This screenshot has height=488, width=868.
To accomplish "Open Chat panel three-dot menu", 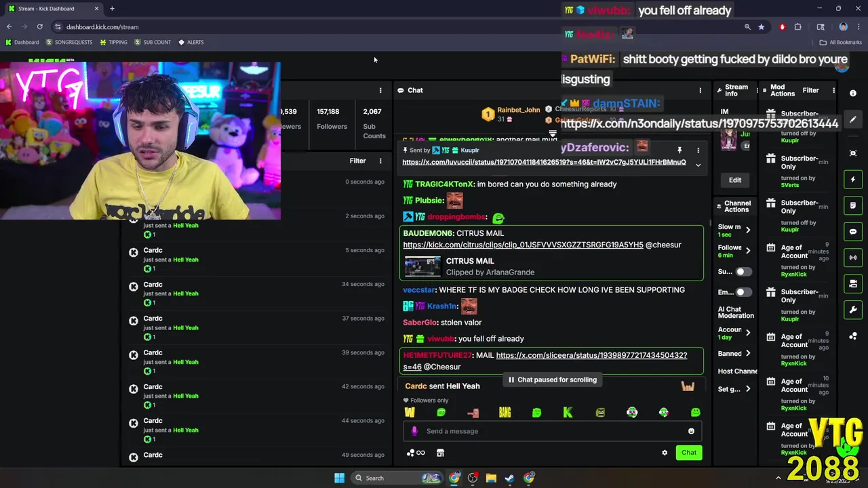I will point(701,90).
